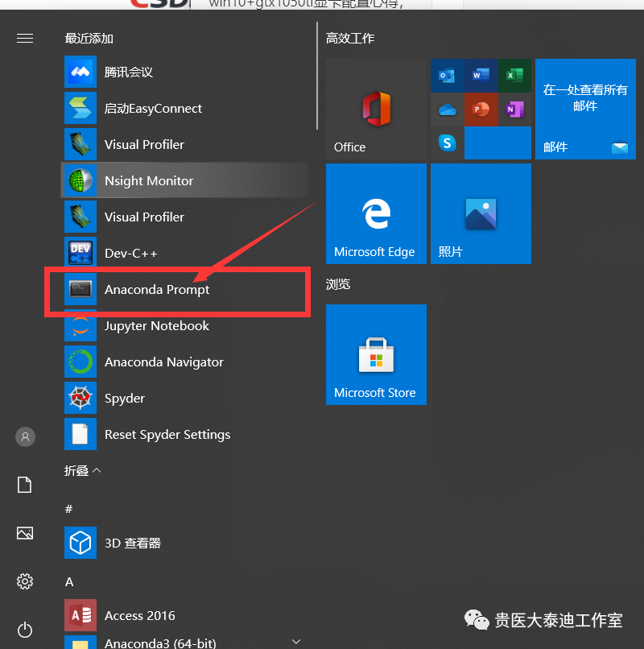Open 启动EasyConnect from the list

(185, 109)
